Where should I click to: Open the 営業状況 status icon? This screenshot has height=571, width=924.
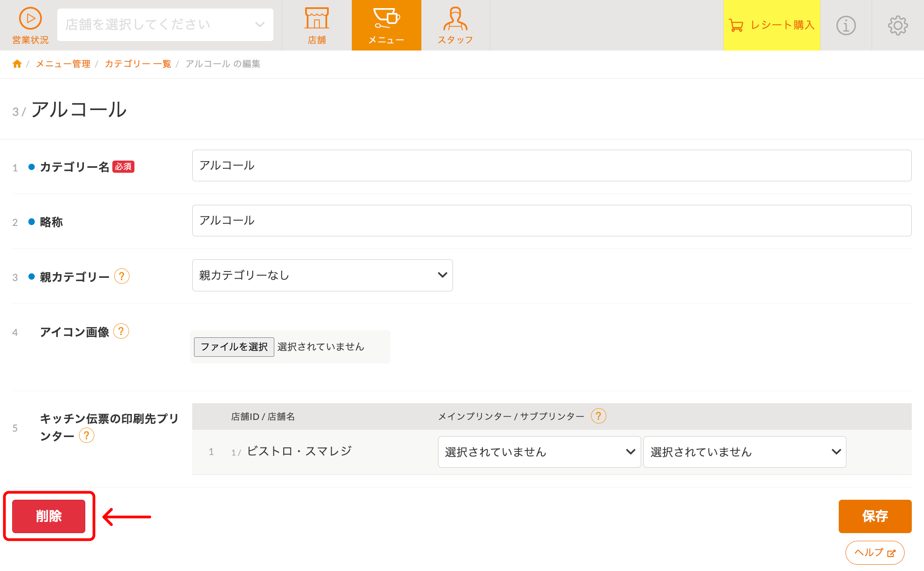tap(30, 25)
